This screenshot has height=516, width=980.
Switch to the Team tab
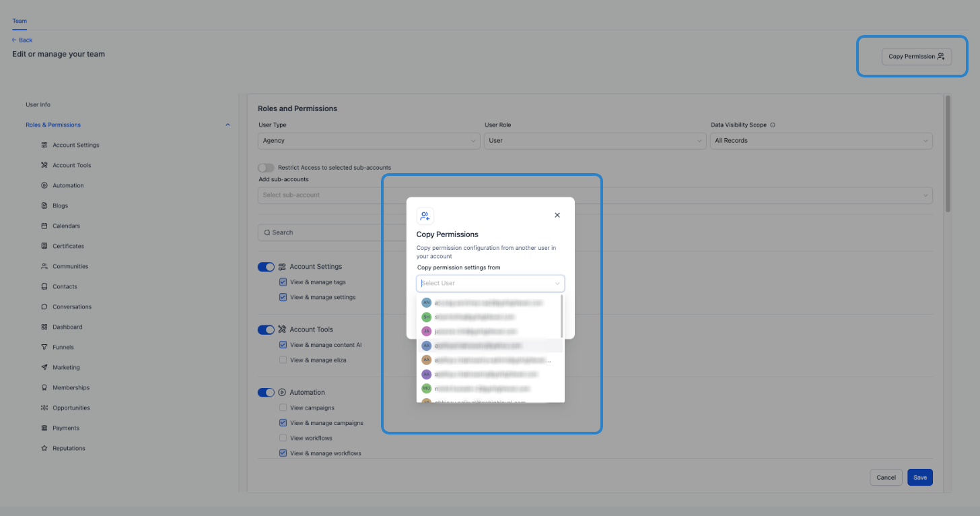(20, 21)
